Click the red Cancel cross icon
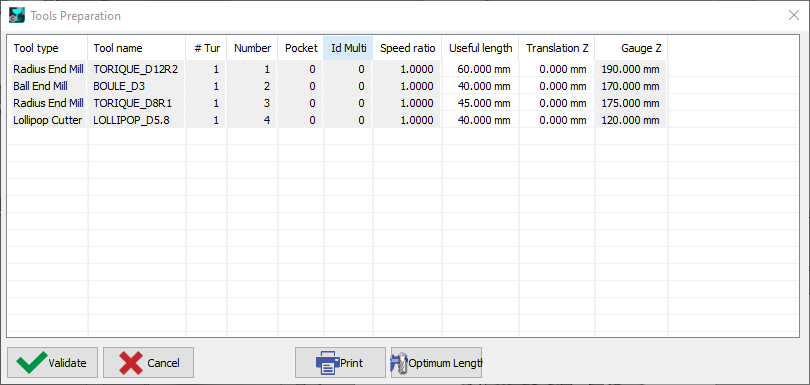 point(131,363)
